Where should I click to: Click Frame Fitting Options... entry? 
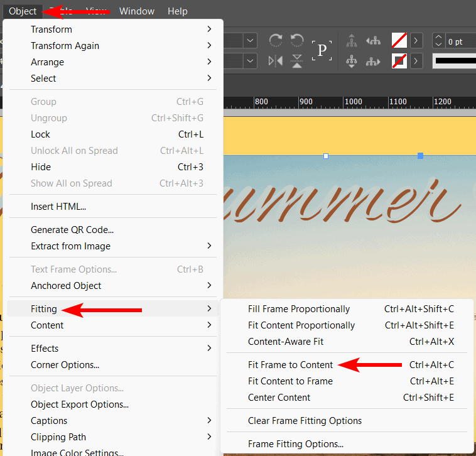click(x=295, y=444)
